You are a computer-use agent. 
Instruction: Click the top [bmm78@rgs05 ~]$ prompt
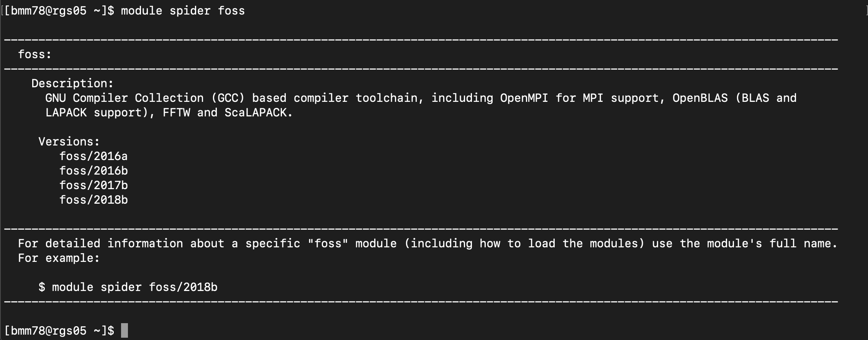59,11
